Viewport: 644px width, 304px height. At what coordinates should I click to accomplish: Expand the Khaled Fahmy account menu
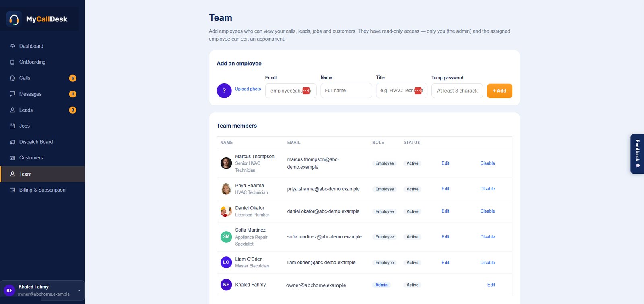point(42,290)
